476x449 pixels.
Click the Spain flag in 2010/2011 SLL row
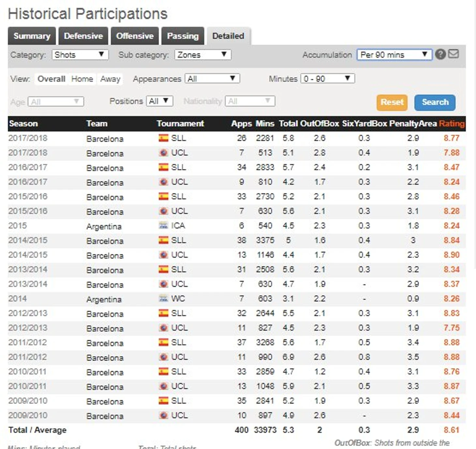pyautogui.click(x=163, y=371)
